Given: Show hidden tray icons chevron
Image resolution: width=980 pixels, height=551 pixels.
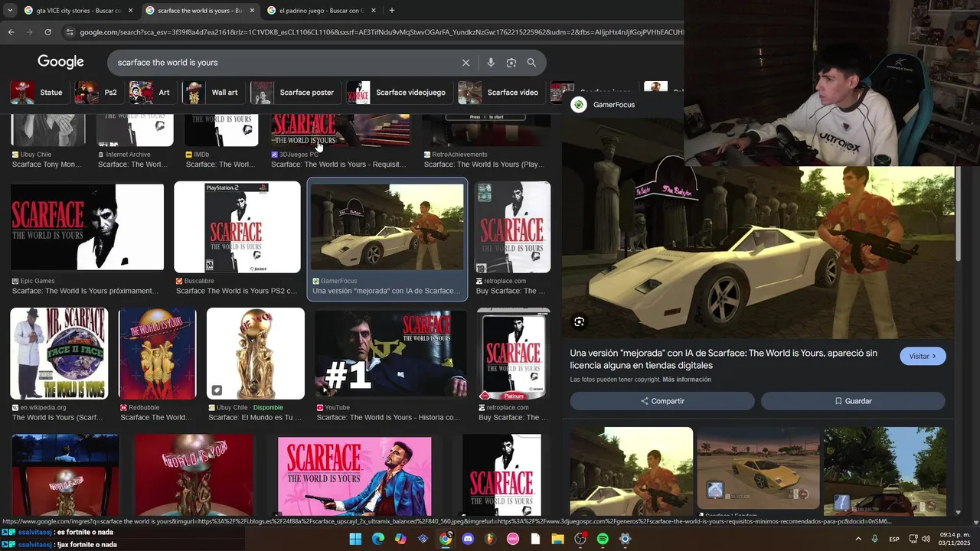Looking at the screenshot, I should click(x=857, y=540).
